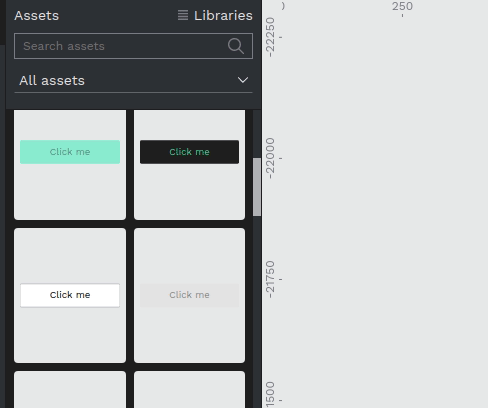
Task: Click the search magnifier icon
Action: point(236,46)
